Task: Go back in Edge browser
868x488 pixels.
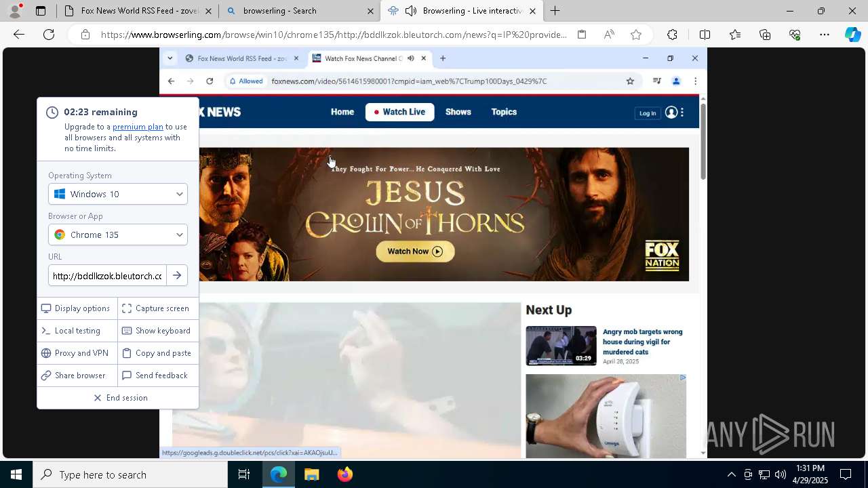Action: coord(19,35)
